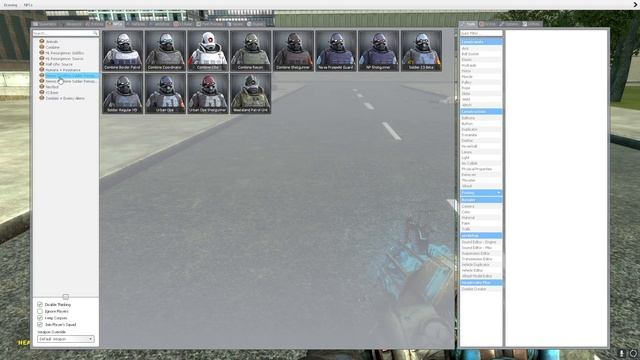
Task: Collapse the Constraints tool category
Action: pyautogui.click(x=481, y=42)
